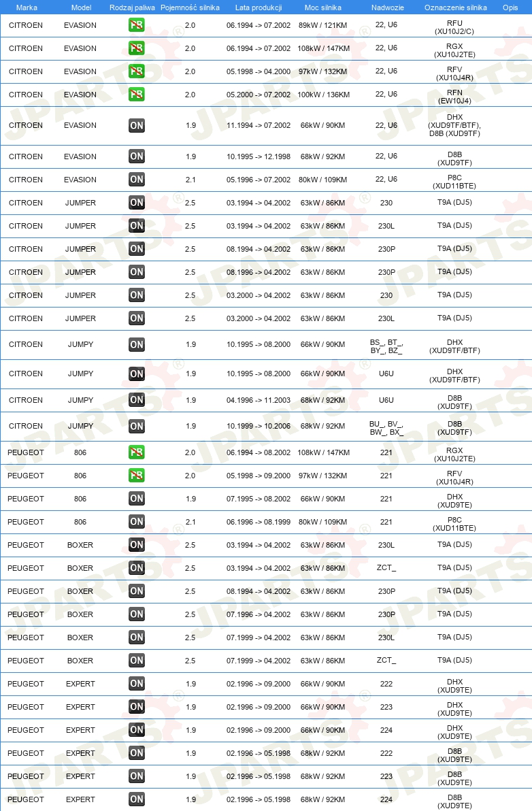Click the ON icon for Boxer 230P from 08.1994

click(x=137, y=591)
